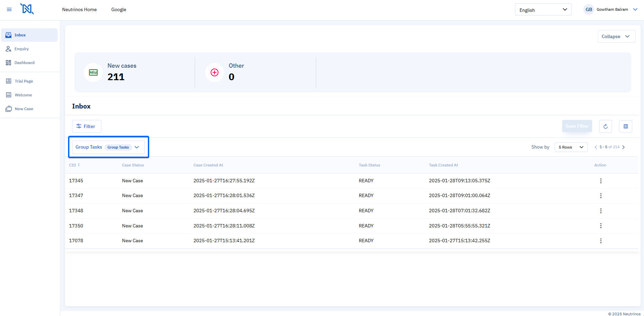Expand the Collapse dropdown

616,36
